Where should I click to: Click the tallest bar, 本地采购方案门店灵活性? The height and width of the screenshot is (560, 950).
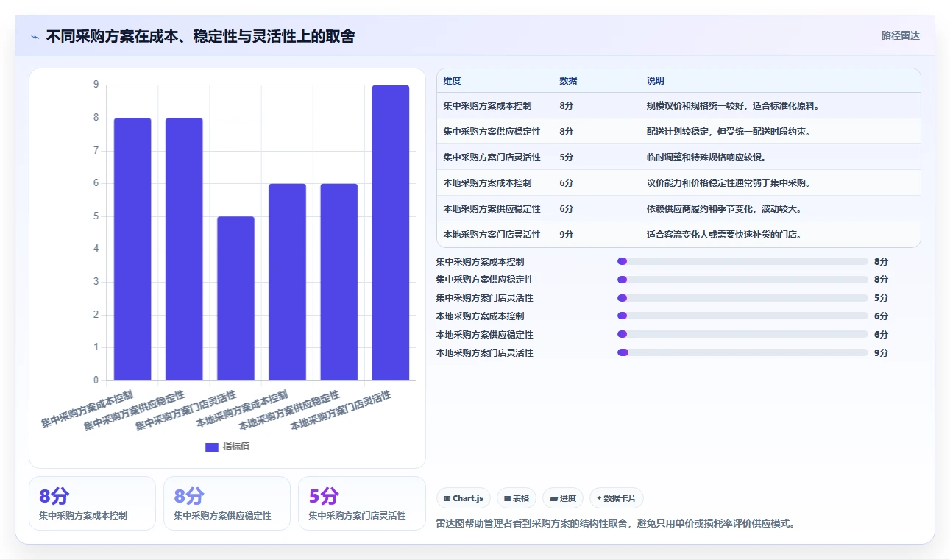[x=391, y=233]
